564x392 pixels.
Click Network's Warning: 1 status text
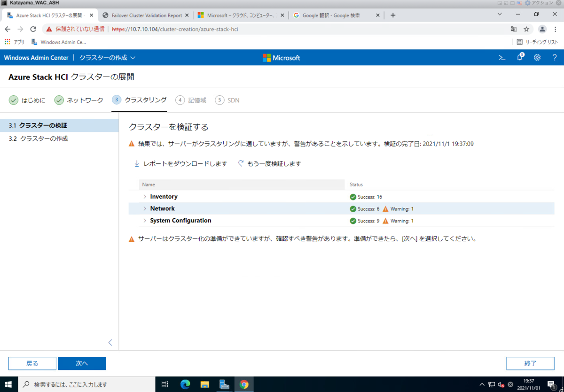click(x=402, y=209)
